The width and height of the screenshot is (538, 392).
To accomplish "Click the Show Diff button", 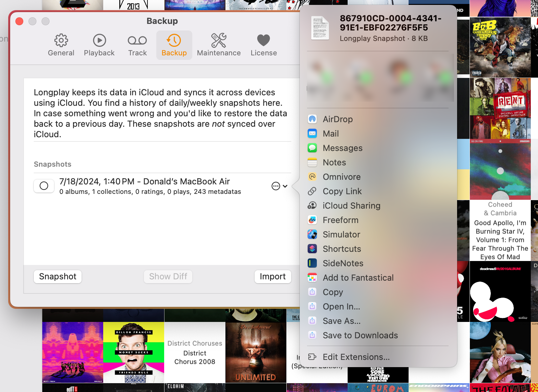I will pyautogui.click(x=168, y=276).
